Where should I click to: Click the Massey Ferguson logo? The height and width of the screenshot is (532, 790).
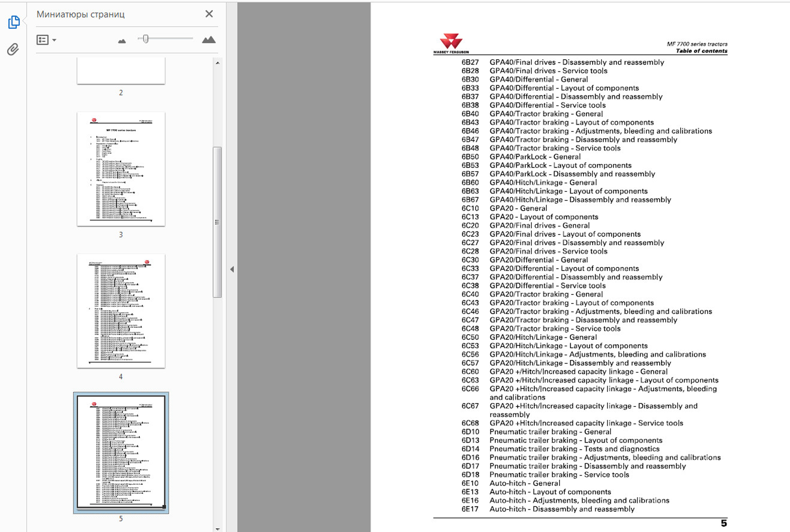click(x=451, y=43)
